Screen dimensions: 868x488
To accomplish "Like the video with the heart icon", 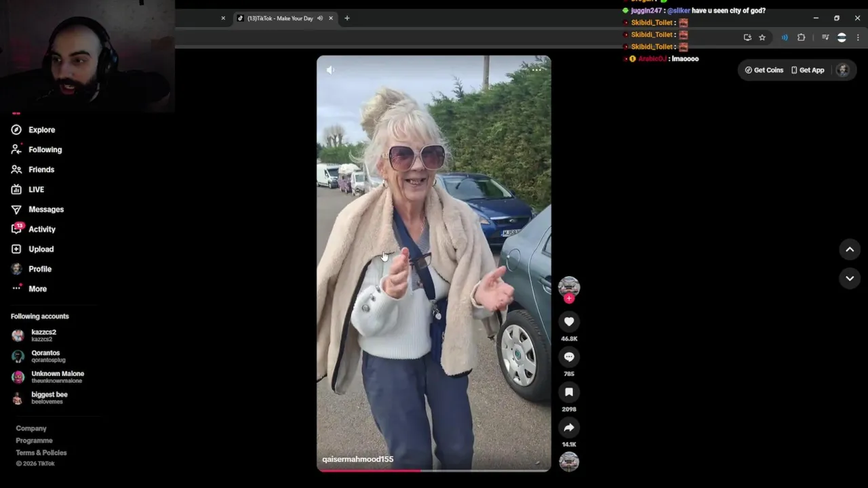I will tap(569, 322).
